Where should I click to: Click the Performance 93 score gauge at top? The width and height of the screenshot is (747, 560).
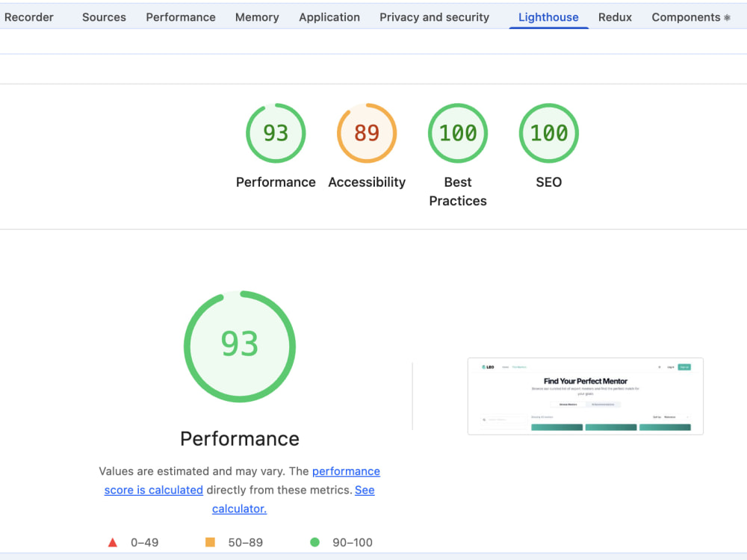click(276, 133)
